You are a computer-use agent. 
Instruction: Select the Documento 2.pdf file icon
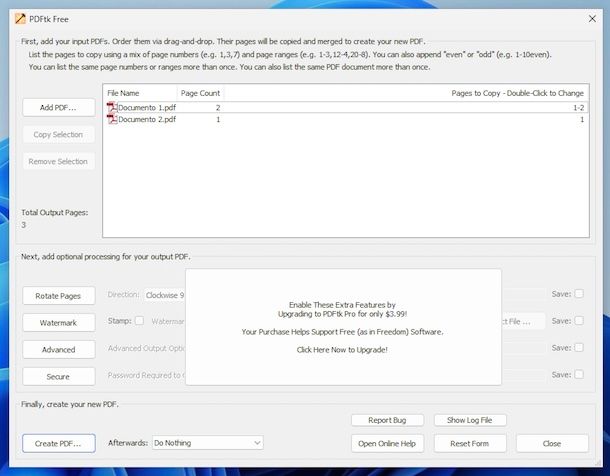[112, 119]
